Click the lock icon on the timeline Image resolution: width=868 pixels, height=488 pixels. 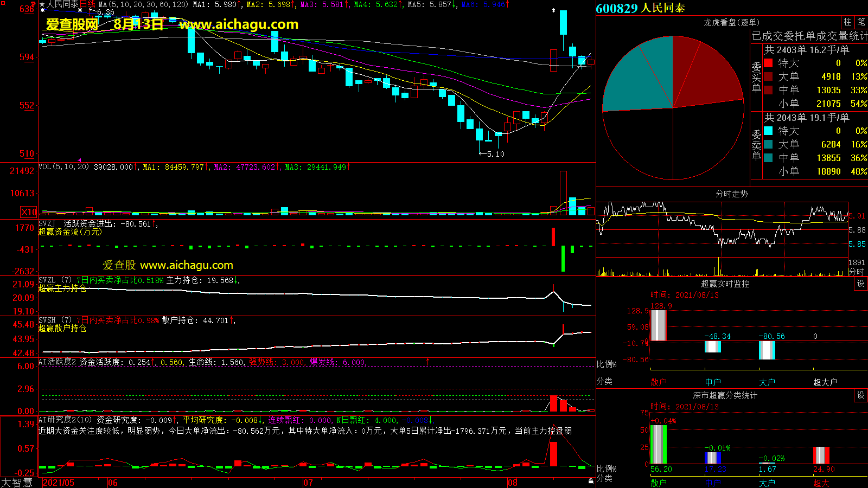(591, 481)
